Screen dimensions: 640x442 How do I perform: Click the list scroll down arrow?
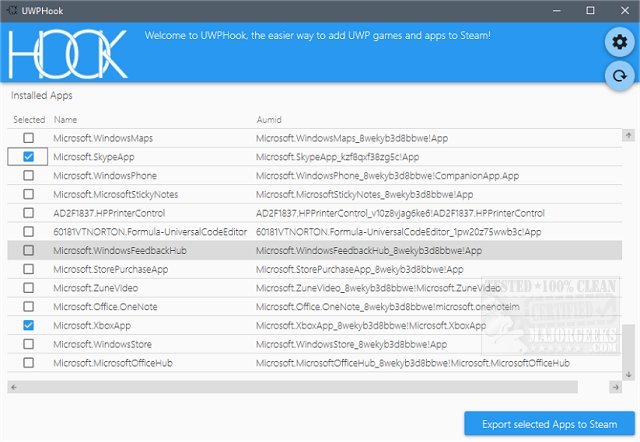pyautogui.click(x=629, y=374)
